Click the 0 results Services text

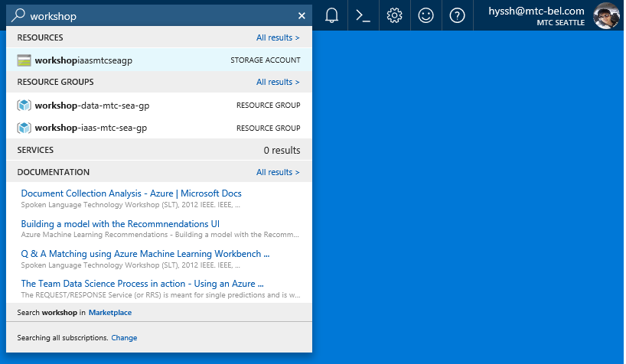[282, 150]
